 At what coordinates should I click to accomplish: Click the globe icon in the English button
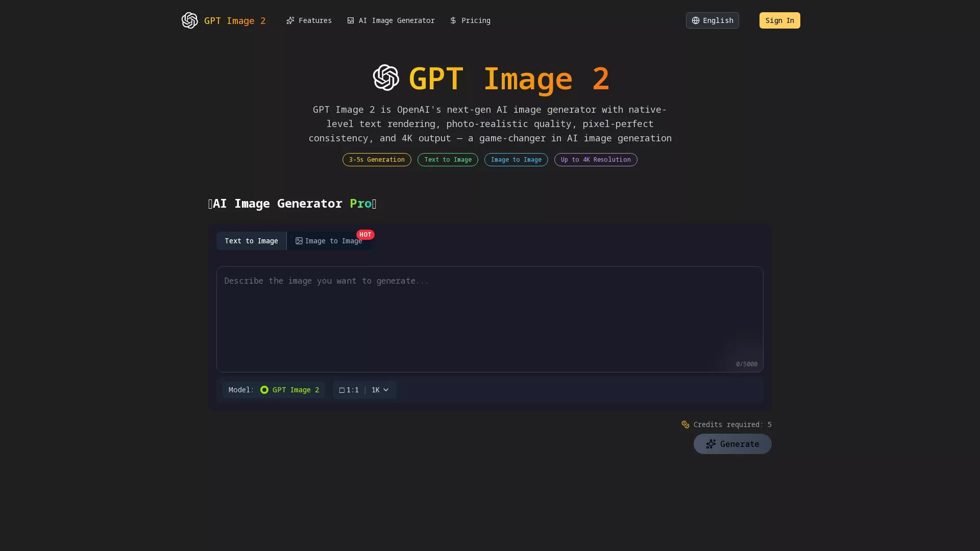click(x=696, y=20)
